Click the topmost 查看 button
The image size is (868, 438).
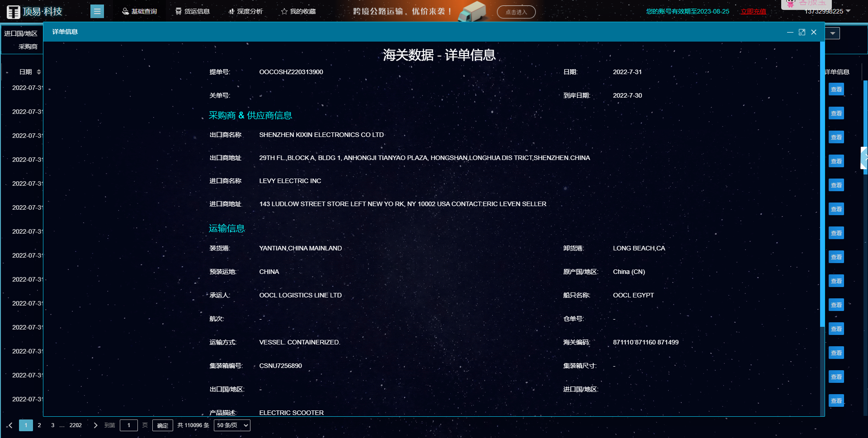coord(836,89)
